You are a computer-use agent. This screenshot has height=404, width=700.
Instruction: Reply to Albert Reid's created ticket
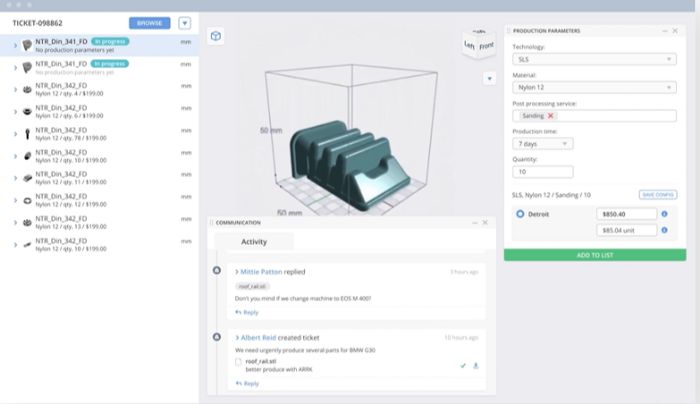pos(247,383)
